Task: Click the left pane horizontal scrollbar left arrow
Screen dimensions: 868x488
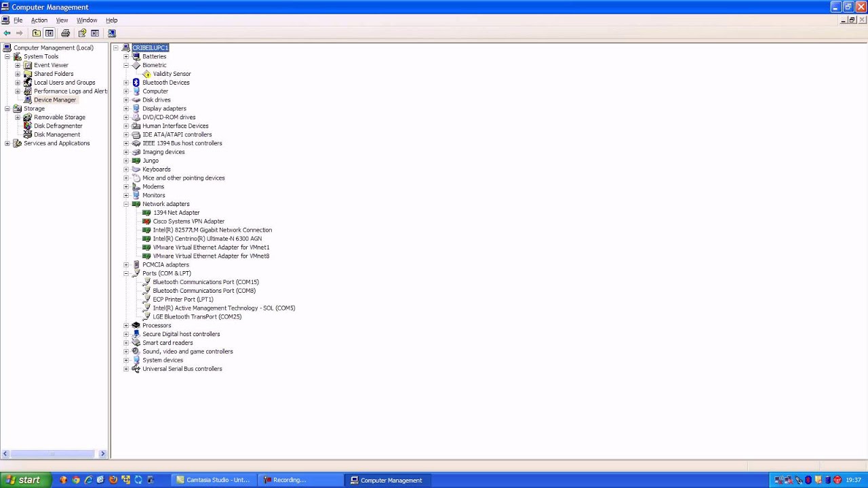Action: coord(5,453)
